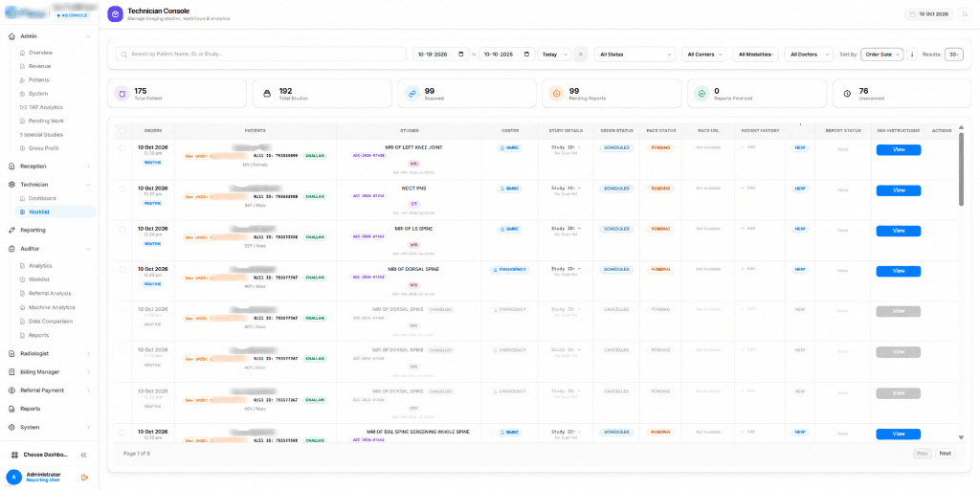The height and width of the screenshot is (490, 980).
Task: Click the Scanned link icon
Action: coord(412,94)
